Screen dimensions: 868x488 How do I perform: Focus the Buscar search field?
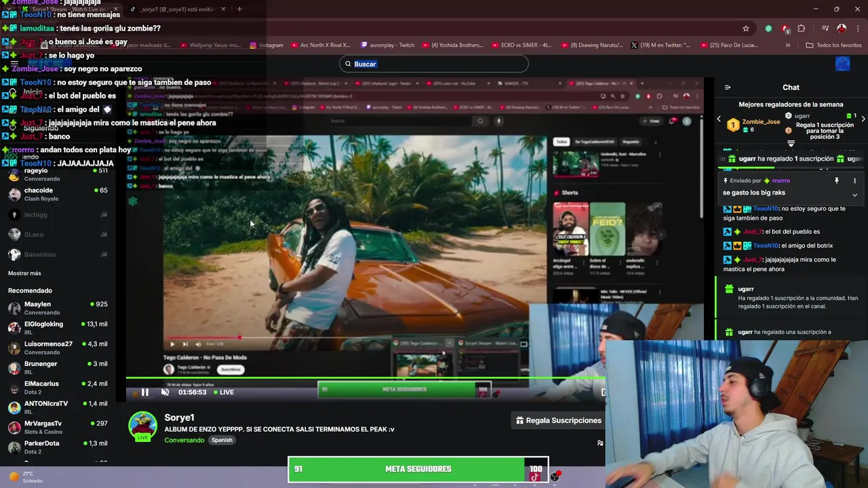point(434,64)
